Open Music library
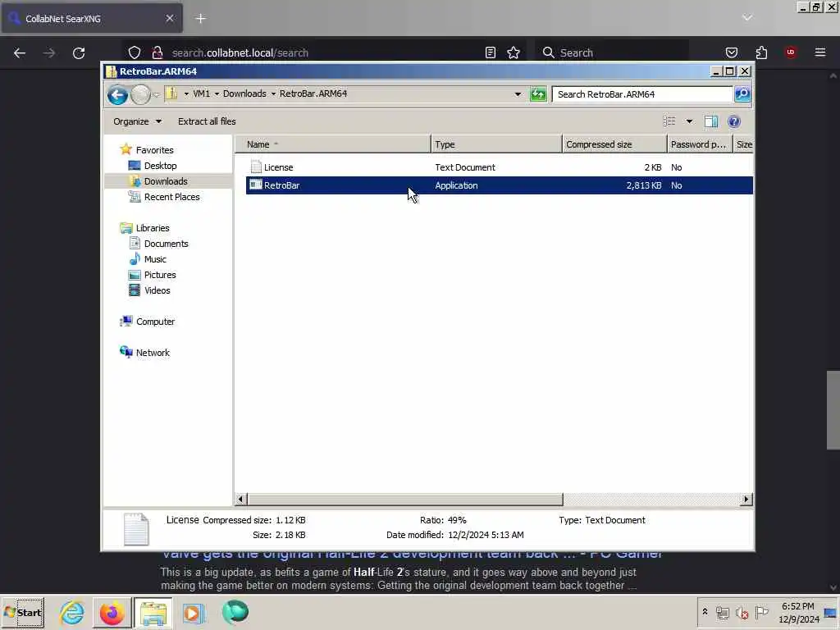The height and width of the screenshot is (630, 840). tap(155, 258)
